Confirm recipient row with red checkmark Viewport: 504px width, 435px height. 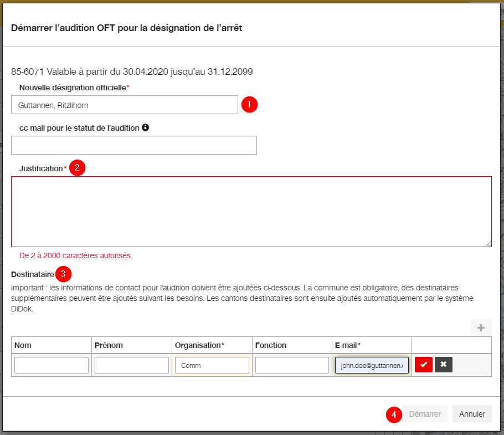423,365
